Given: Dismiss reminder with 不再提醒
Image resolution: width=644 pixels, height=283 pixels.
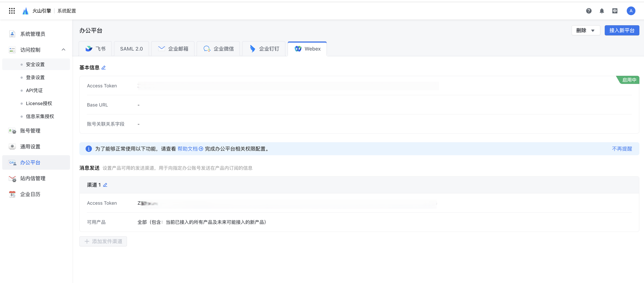Looking at the screenshot, I should click(622, 149).
